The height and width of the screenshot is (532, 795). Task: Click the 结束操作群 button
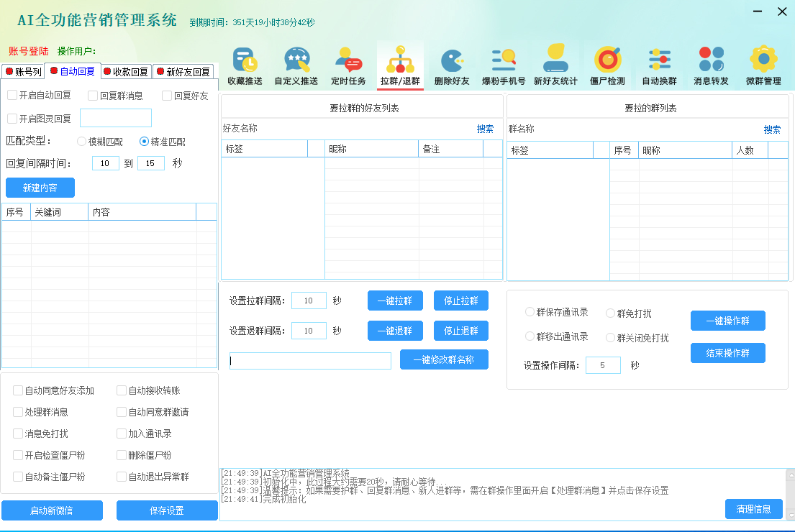click(727, 353)
